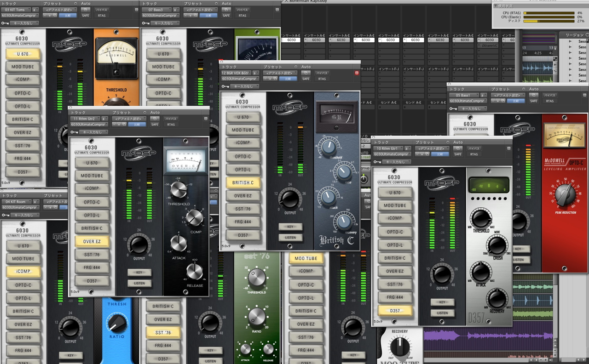Select U 670 model in 03 KIT Toms plugin
589x364 pixels.
point(23,54)
